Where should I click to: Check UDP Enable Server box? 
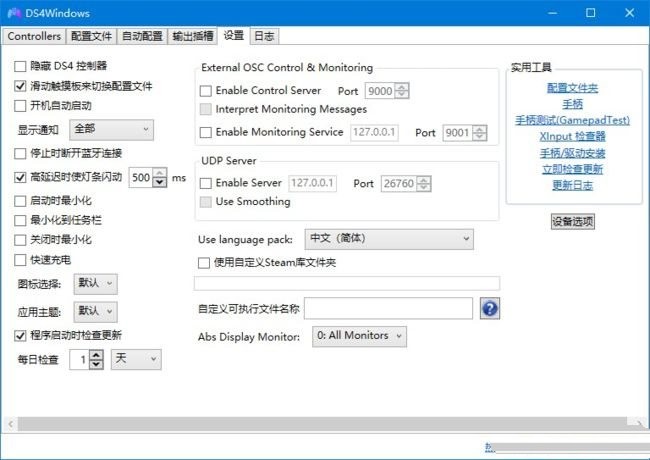click(x=206, y=183)
